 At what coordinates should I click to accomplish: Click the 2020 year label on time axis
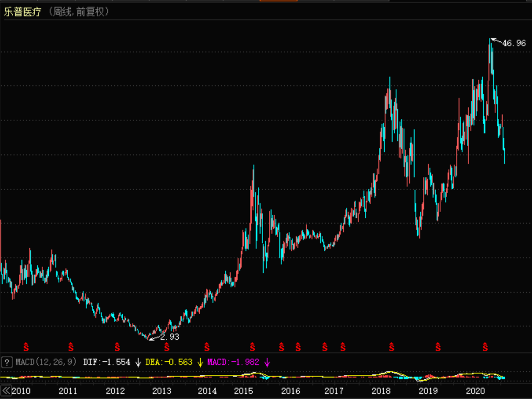pos(475,391)
